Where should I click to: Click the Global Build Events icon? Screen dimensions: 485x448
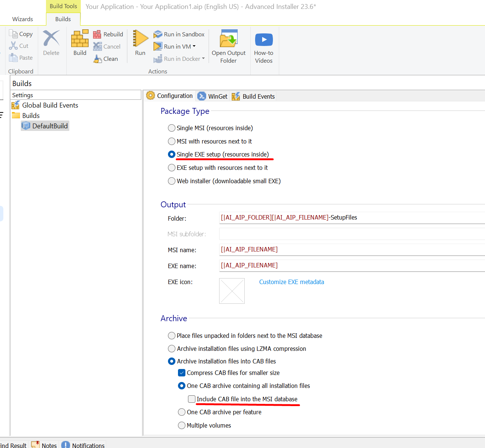16,105
